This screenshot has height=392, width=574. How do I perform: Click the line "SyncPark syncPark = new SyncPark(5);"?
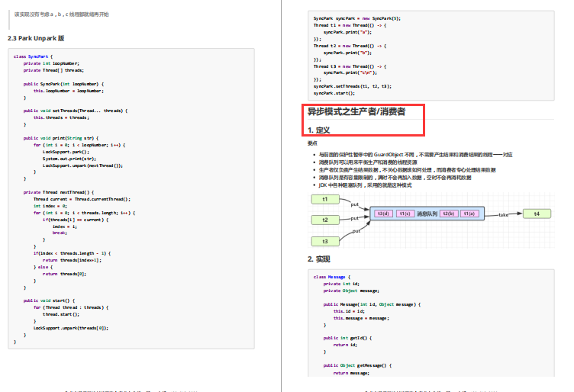(x=357, y=18)
